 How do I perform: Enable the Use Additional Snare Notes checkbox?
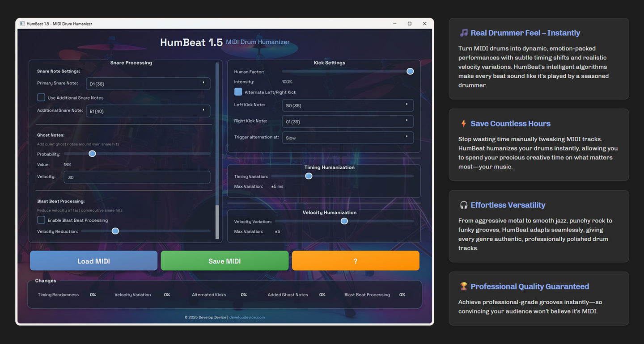[x=41, y=97]
